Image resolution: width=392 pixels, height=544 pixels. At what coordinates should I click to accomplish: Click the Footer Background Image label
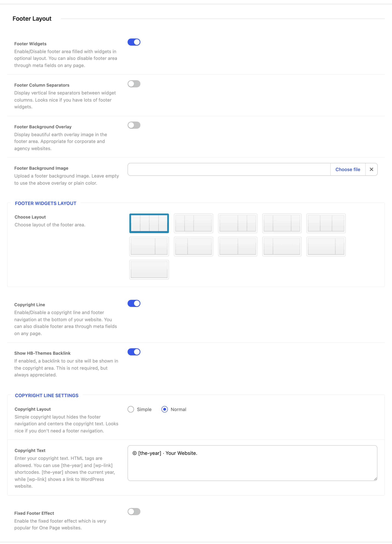(41, 168)
